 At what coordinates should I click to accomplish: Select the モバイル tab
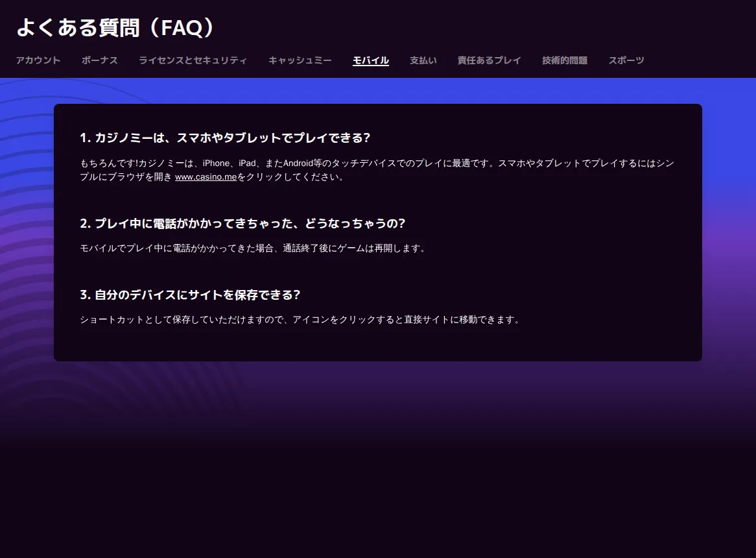coord(371,60)
